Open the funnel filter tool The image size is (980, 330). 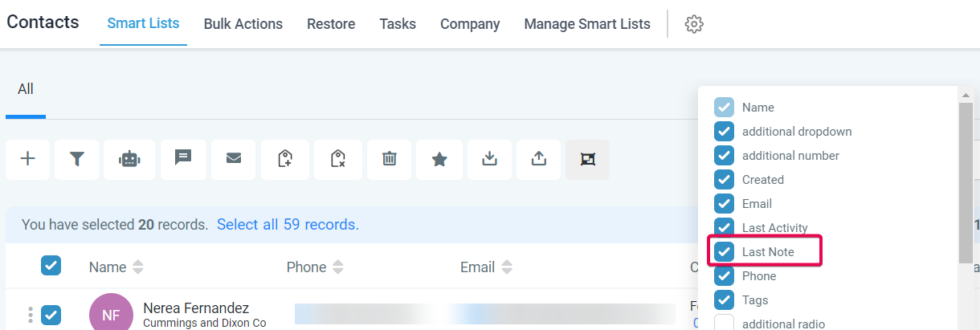[x=77, y=159]
